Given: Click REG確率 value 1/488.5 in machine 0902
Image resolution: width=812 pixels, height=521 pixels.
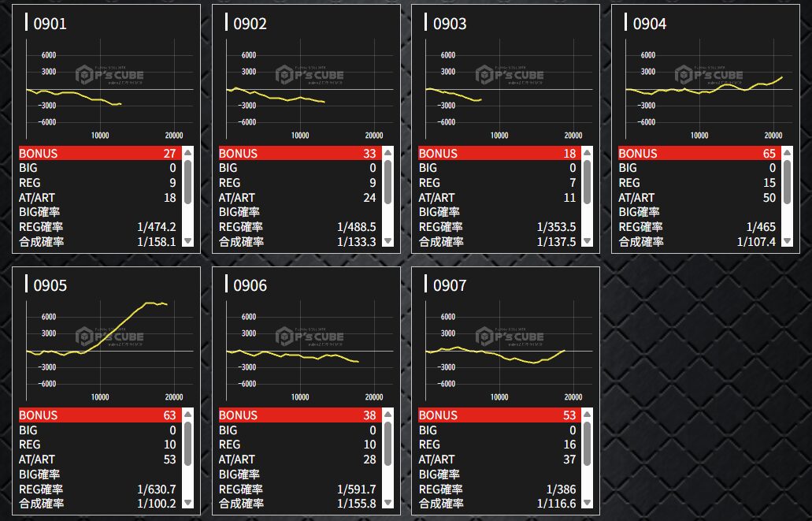Looking at the screenshot, I should click(x=356, y=227).
